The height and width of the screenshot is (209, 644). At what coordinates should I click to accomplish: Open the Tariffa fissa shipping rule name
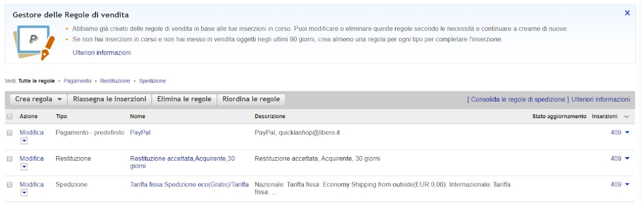[189, 185]
